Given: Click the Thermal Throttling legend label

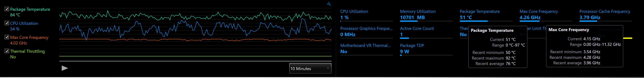Looking at the screenshot, I should pyautogui.click(x=27, y=51).
